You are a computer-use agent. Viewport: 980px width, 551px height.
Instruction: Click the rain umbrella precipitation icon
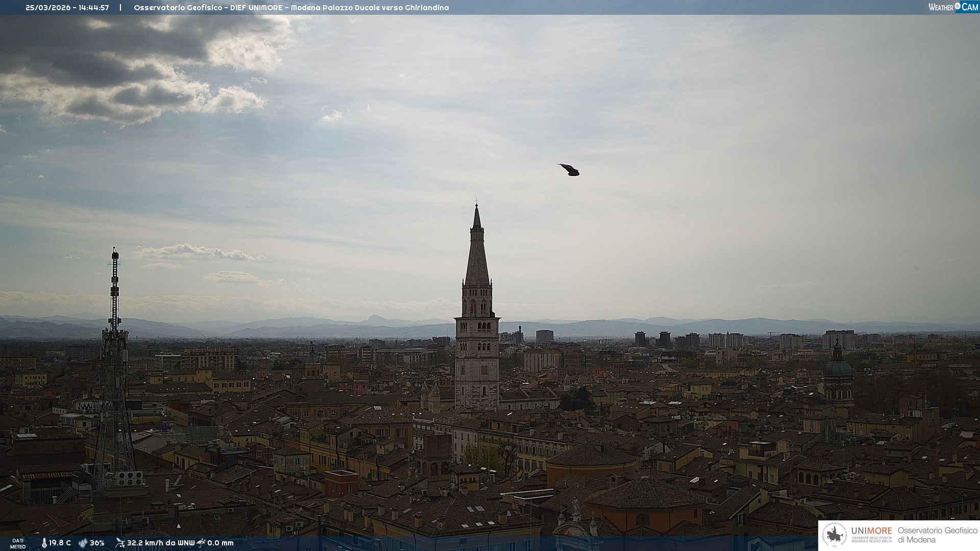pos(201,543)
